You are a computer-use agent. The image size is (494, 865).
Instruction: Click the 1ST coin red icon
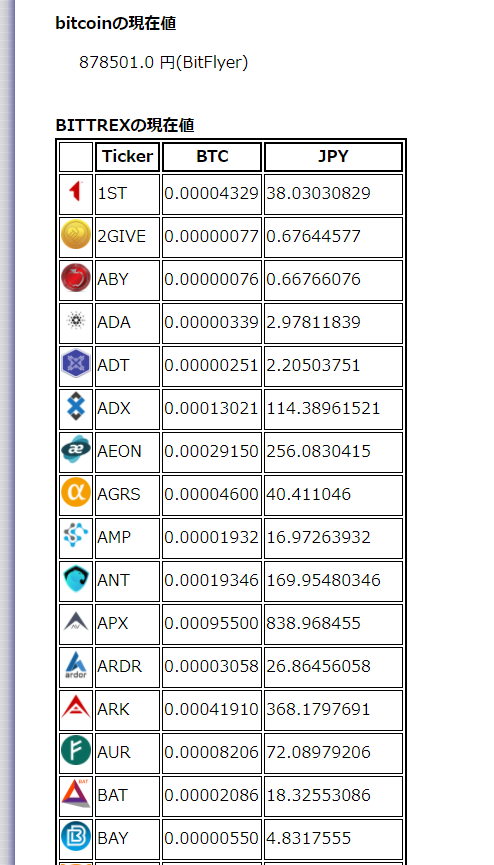point(76,192)
